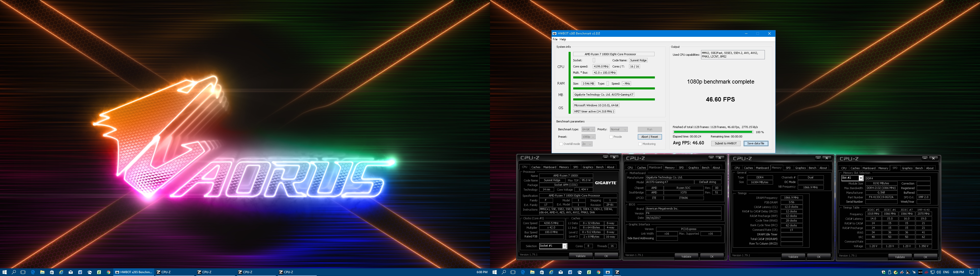Image resolution: width=980 pixels, height=276 pixels.
Task: Click the Safely Remove Hardware tray icon
Action: pos(890,272)
